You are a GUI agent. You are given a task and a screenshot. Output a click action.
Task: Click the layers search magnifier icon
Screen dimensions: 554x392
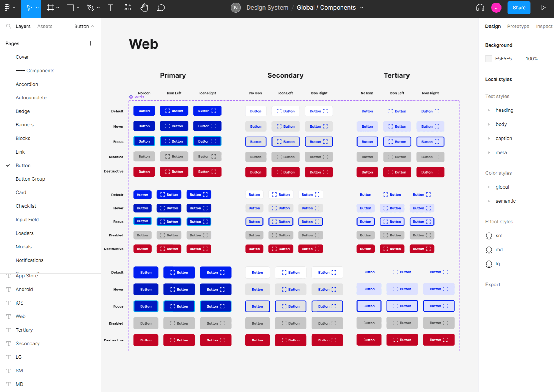(9, 26)
